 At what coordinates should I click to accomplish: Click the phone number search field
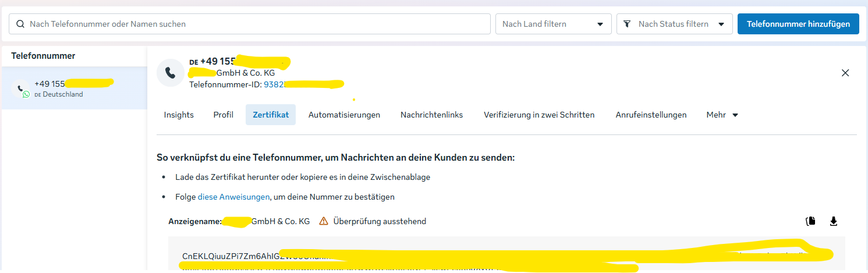[250, 24]
